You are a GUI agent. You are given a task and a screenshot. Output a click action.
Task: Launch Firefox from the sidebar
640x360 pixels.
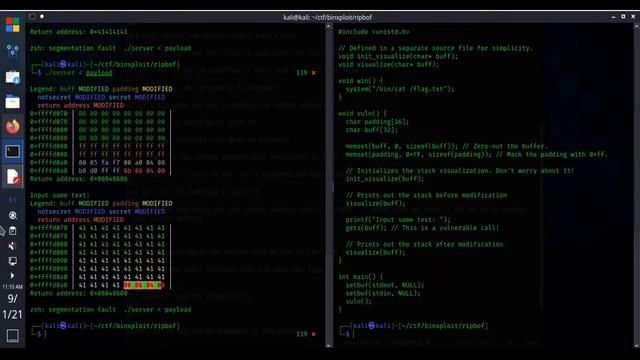[x=12, y=127]
